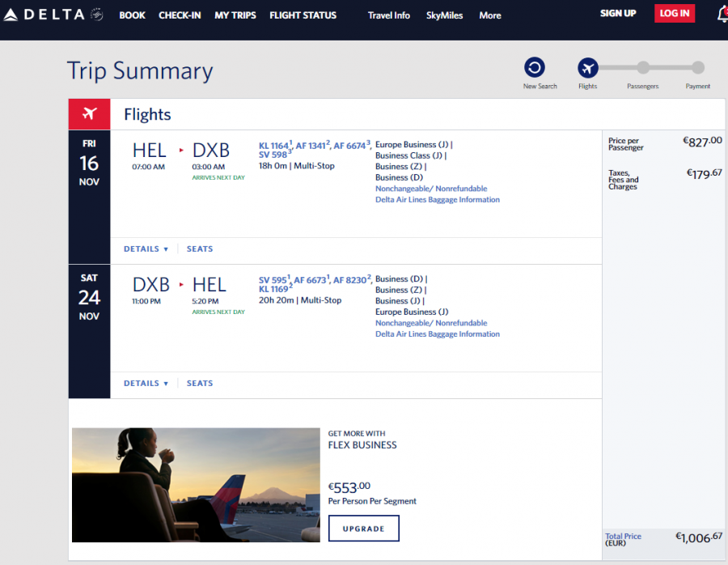Open SEATS for the Nov 16 flight
The height and width of the screenshot is (565, 728).
pyautogui.click(x=200, y=249)
